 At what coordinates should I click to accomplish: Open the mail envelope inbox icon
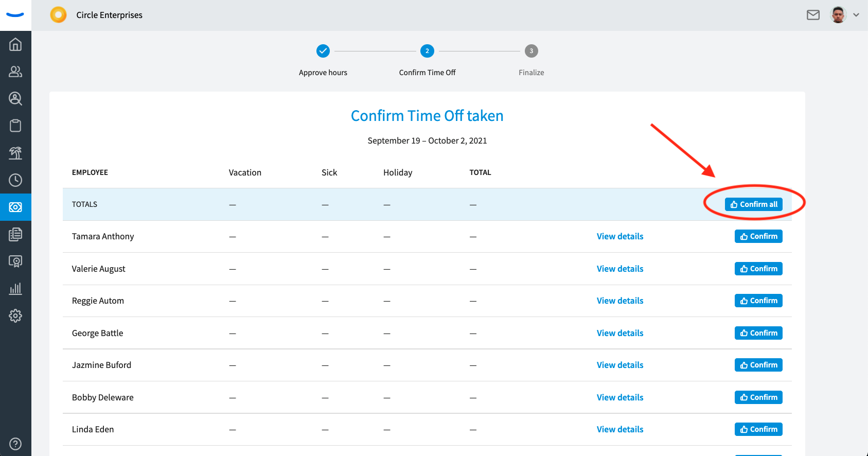(813, 15)
